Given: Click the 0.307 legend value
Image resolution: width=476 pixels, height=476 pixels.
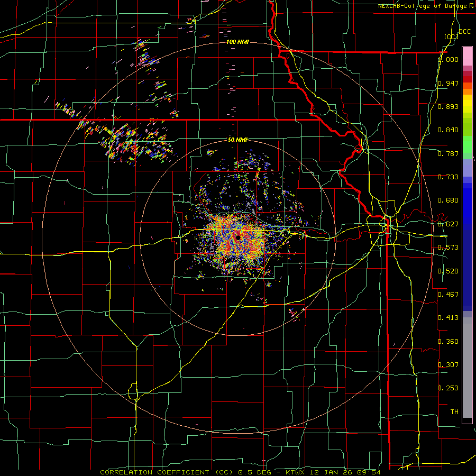Looking at the screenshot, I should click(448, 365).
